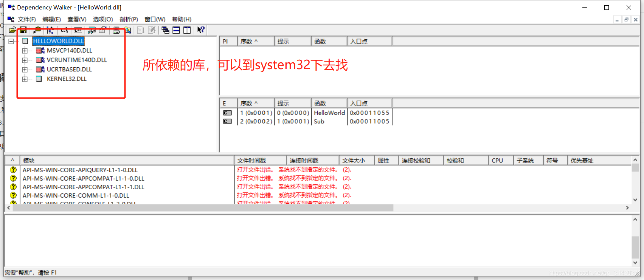This screenshot has width=644, height=280.
Task: Sort module list by CPU column
Action: [501, 161]
